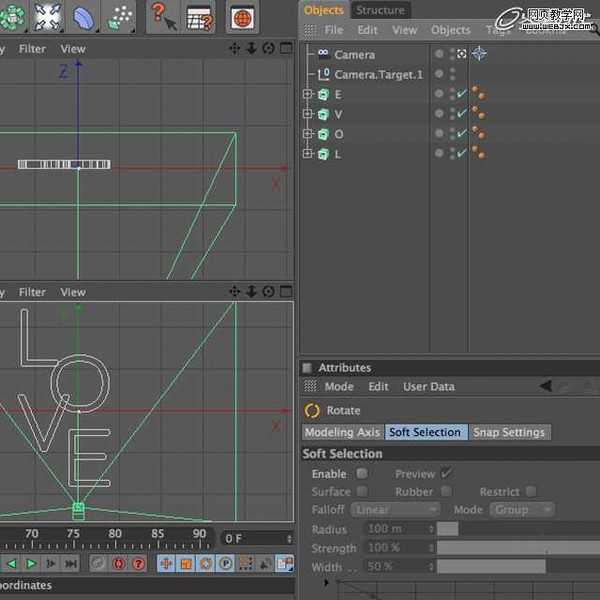Toggle the enabled checkmark of object E
This screenshot has height=600, width=600.
(x=462, y=94)
